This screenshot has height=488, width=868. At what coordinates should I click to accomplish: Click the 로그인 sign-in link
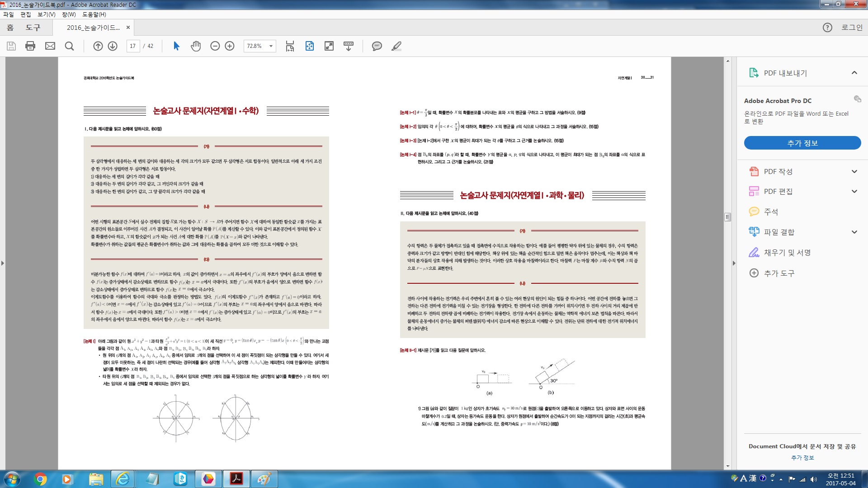[x=852, y=28]
